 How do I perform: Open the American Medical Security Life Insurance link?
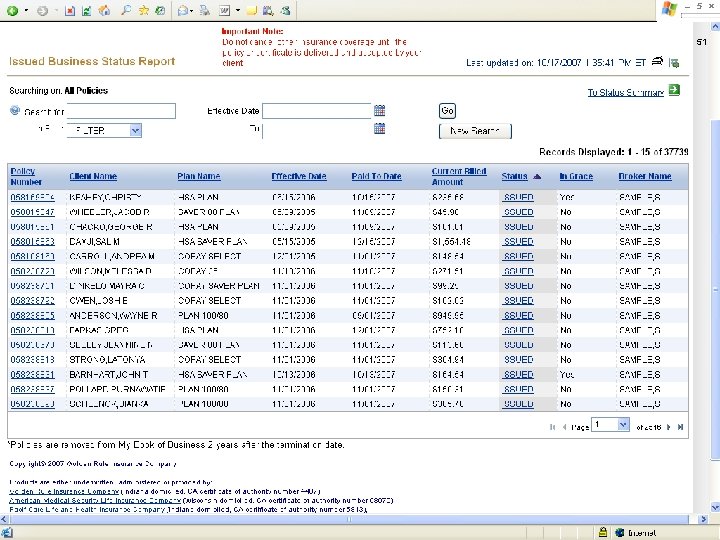pyautogui.click(x=95, y=501)
